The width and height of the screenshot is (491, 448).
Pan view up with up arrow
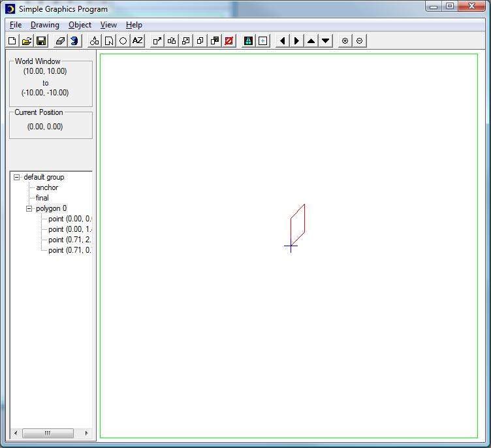(x=311, y=40)
